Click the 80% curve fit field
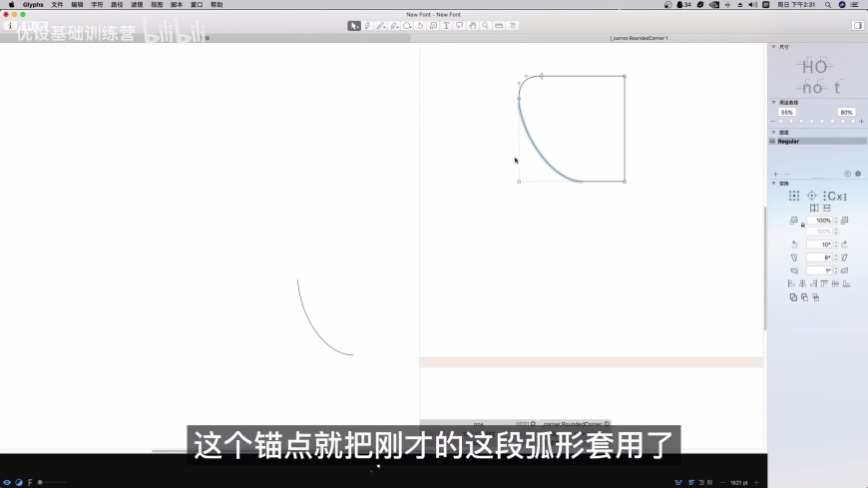The image size is (868, 488). 846,113
